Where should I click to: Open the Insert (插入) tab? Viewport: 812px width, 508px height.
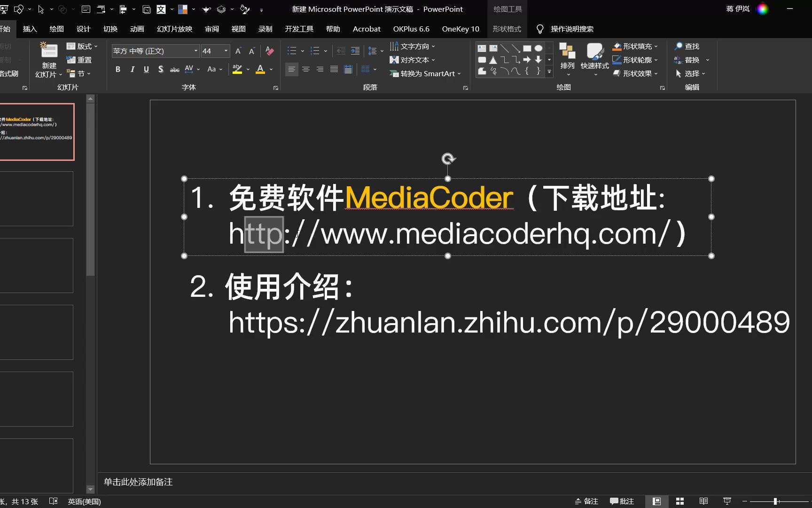pyautogui.click(x=30, y=29)
